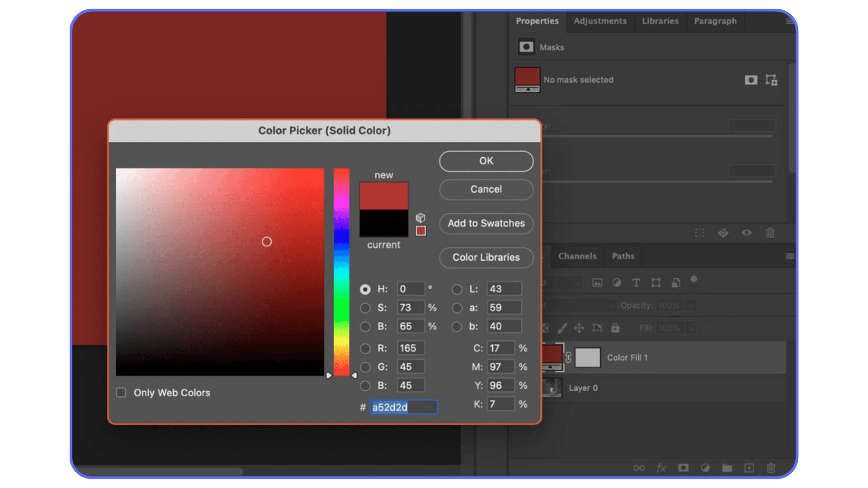Screen dimensions: 868x488
Task: Click the small in-gamut red swatch
Action: pos(421,231)
